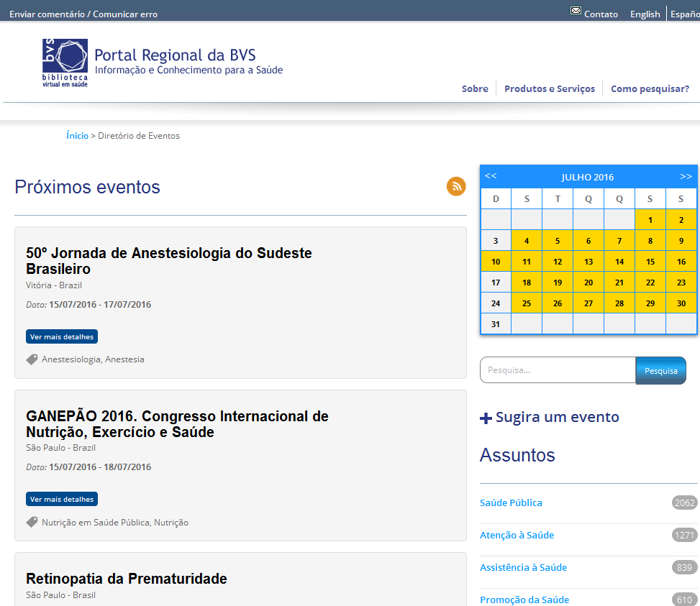Select July 30 in the calendar
This screenshot has height=606, width=700.
[681, 303]
